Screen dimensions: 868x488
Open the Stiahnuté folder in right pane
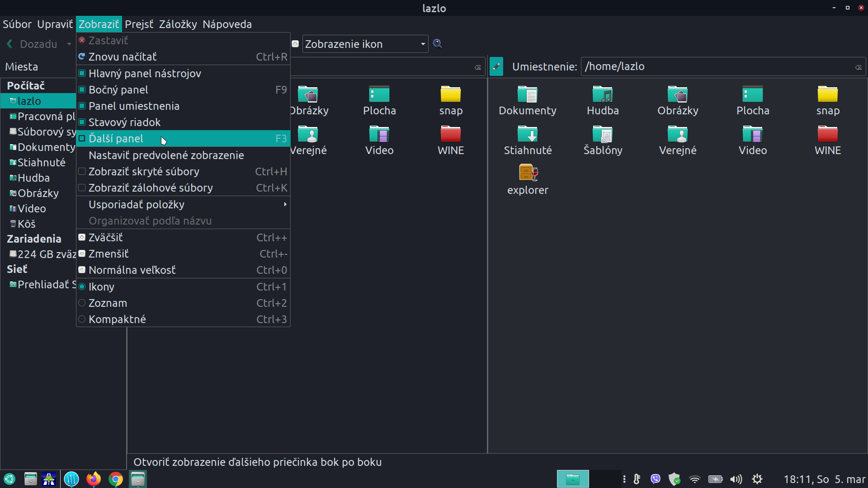coord(528,134)
